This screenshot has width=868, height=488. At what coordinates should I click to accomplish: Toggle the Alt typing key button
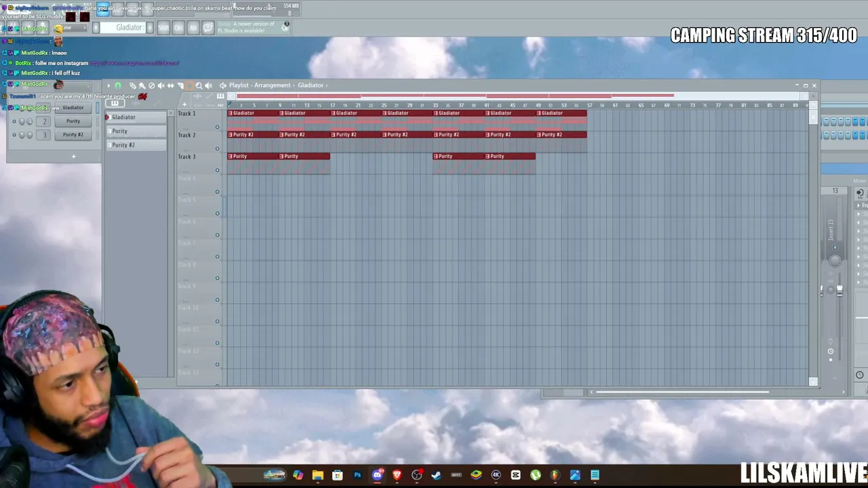pos(193,28)
